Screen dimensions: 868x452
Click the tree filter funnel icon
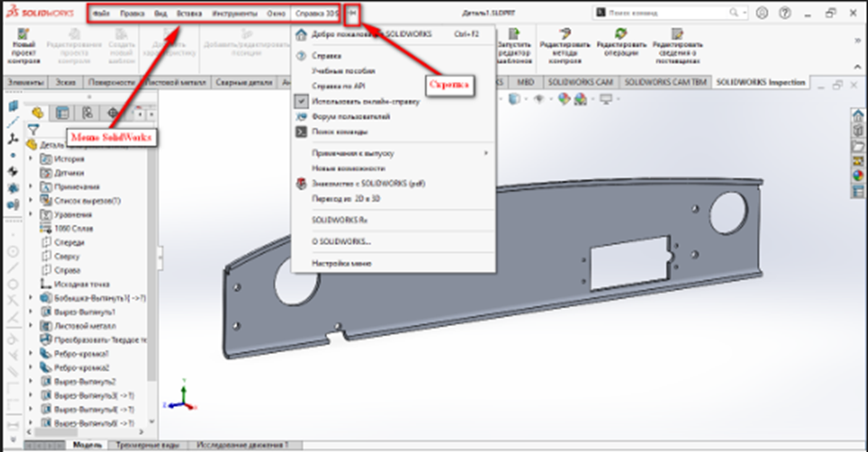pos(33,130)
